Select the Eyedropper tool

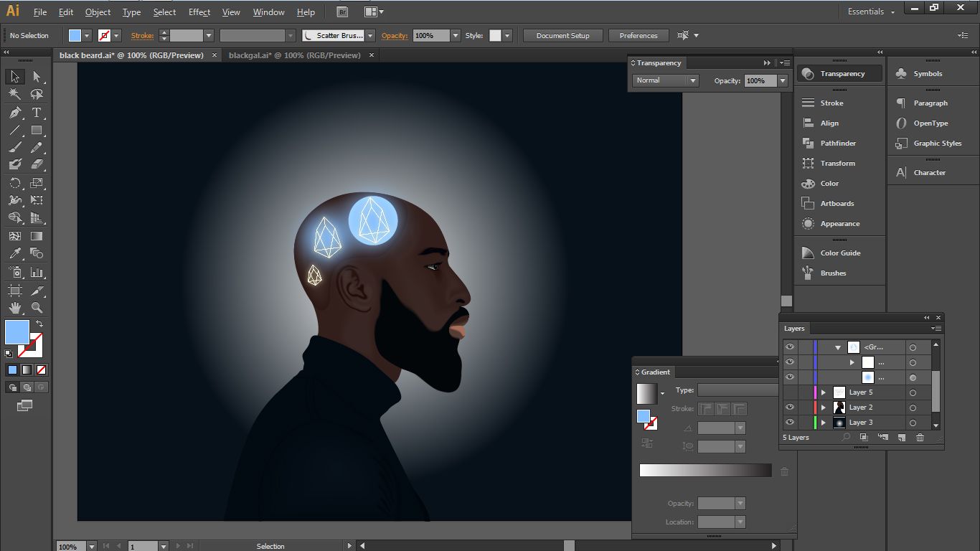[x=15, y=253]
